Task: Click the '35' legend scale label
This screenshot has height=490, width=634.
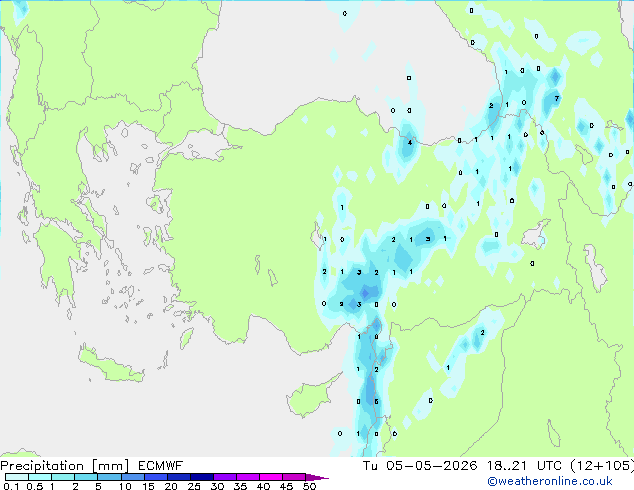Action: [x=240, y=486]
